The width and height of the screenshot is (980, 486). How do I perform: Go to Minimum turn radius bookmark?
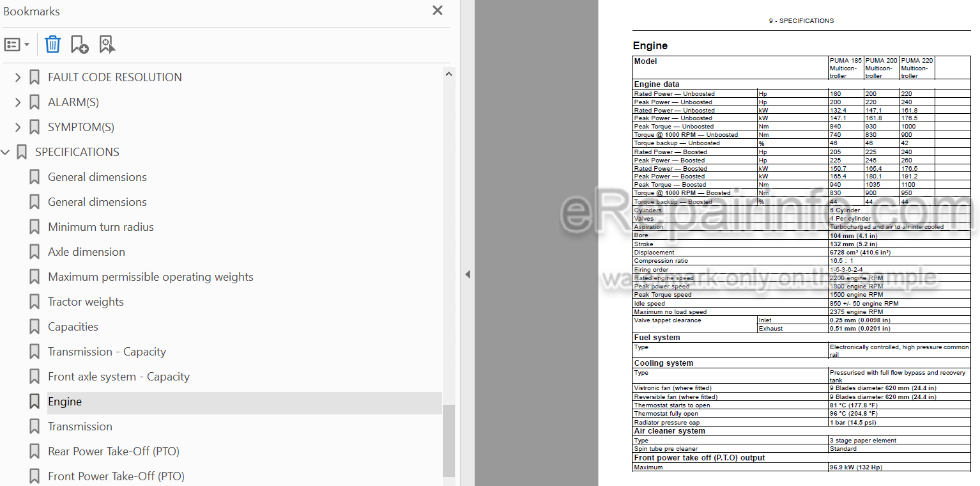click(101, 227)
